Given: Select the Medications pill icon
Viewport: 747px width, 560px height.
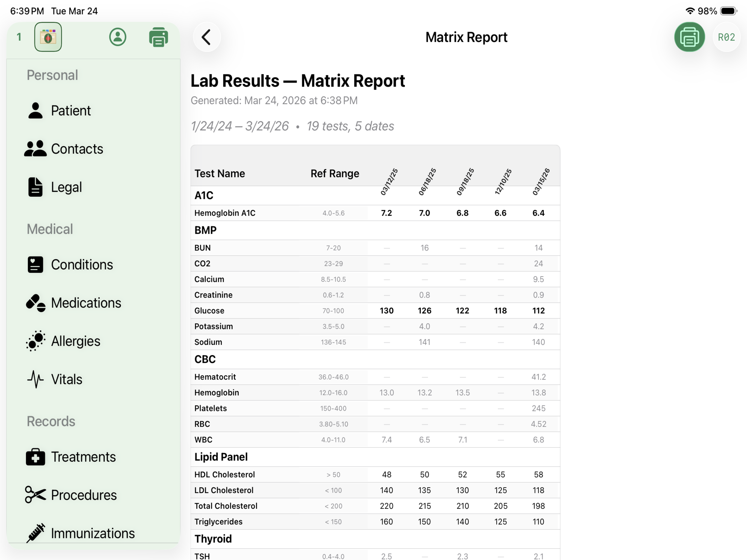Looking at the screenshot, I should 35,303.
